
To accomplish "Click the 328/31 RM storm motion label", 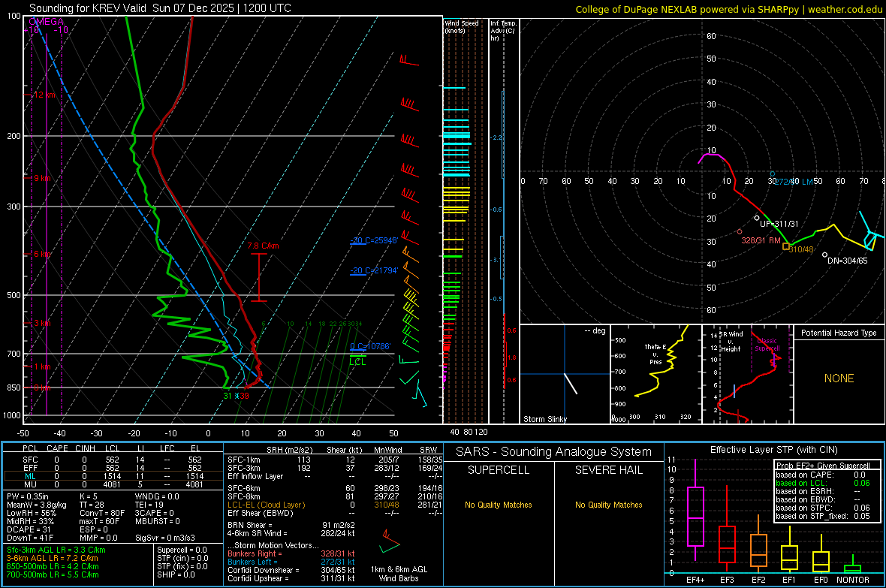I will [x=761, y=240].
